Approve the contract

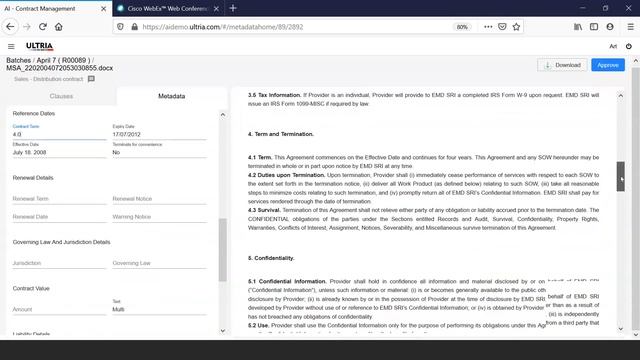pos(608,65)
